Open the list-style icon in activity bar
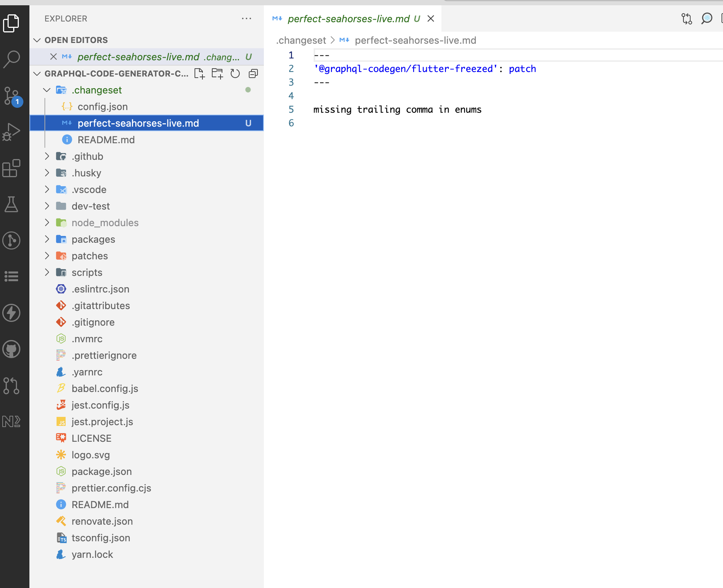Screen dimensions: 723x588 pos(11,277)
